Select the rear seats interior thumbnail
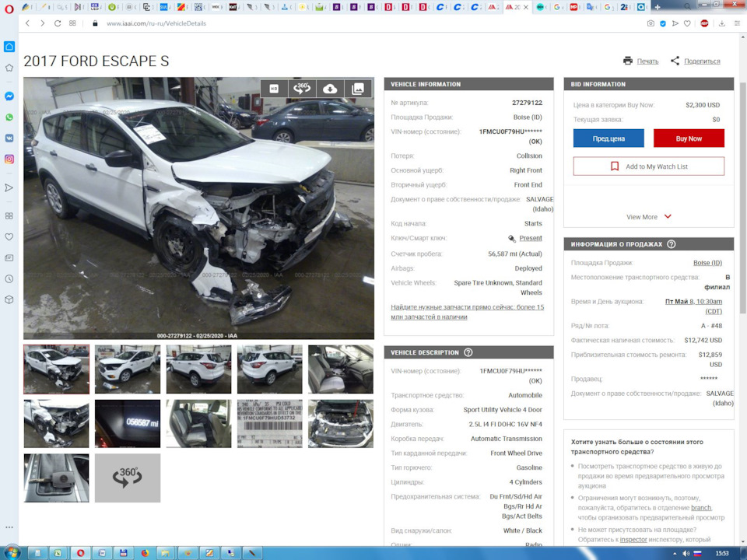 tap(198, 423)
